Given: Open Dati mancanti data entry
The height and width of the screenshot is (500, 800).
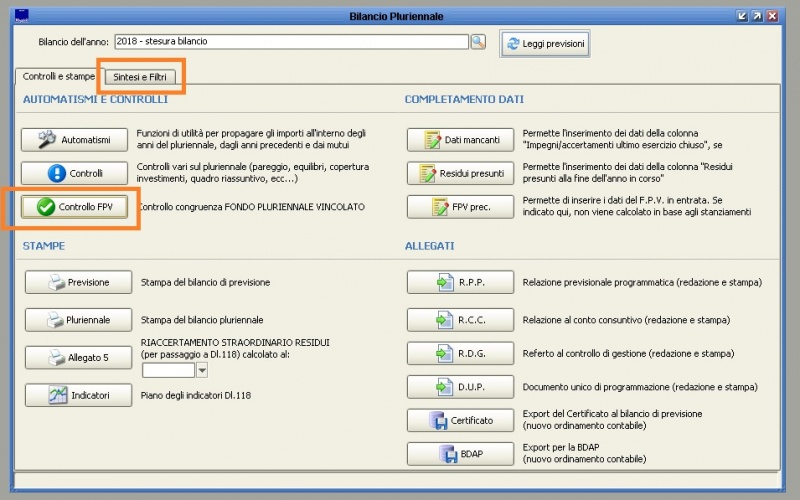Looking at the screenshot, I should point(460,140).
